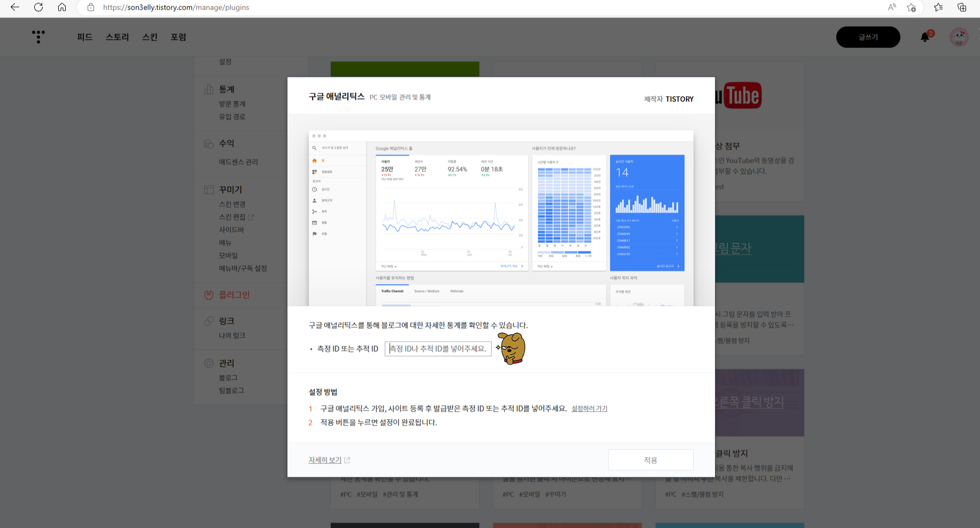Click the 설정 방법 heading
The height and width of the screenshot is (528, 980).
click(x=323, y=392)
